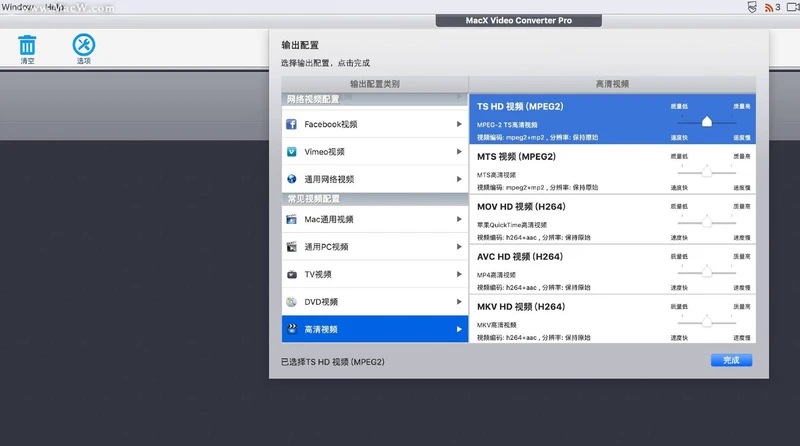The width and height of the screenshot is (800, 446).
Task: Select TV视频 category
Action: coord(375,275)
